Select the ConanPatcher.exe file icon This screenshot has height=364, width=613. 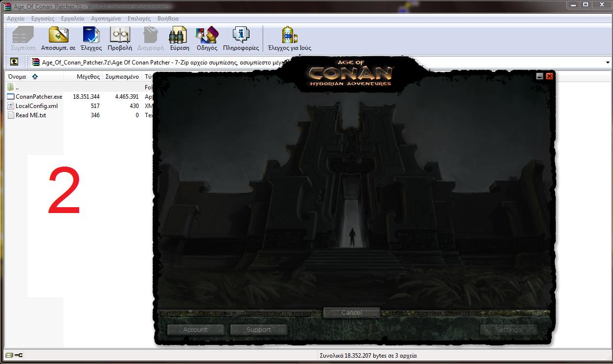(11, 97)
